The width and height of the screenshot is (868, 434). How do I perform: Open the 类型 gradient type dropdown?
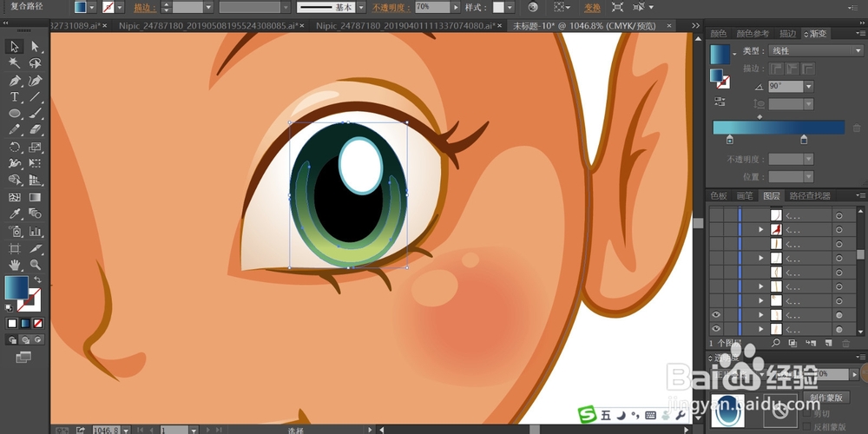pos(816,51)
